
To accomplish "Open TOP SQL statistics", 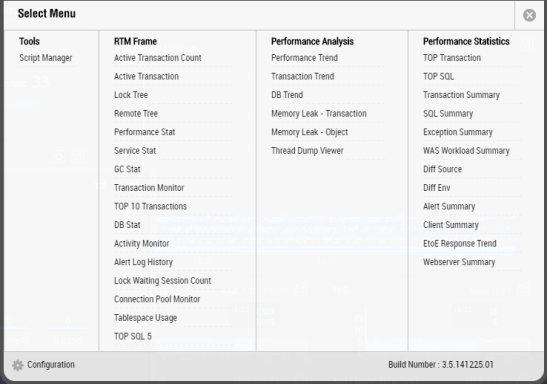I will point(438,76).
